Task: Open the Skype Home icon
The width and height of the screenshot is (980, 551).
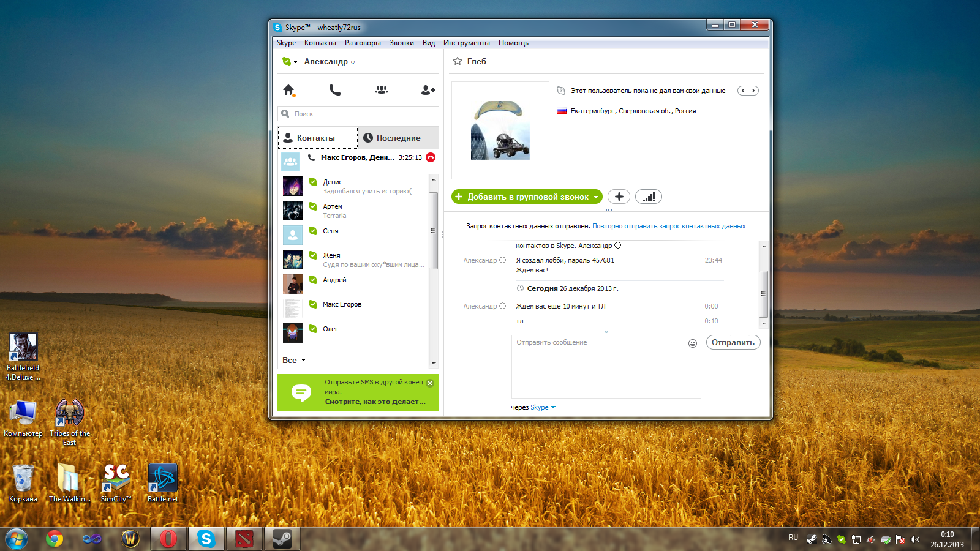Action: pyautogui.click(x=289, y=90)
